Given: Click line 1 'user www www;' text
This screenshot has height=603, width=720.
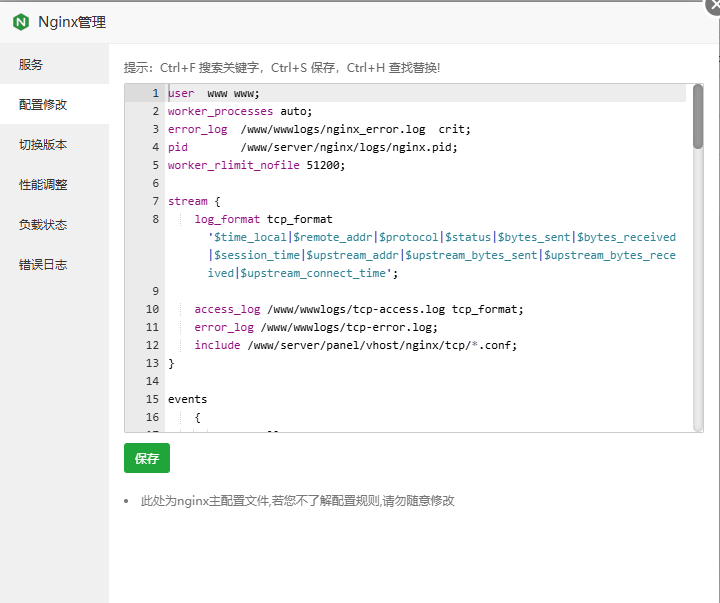Looking at the screenshot, I should point(214,93).
